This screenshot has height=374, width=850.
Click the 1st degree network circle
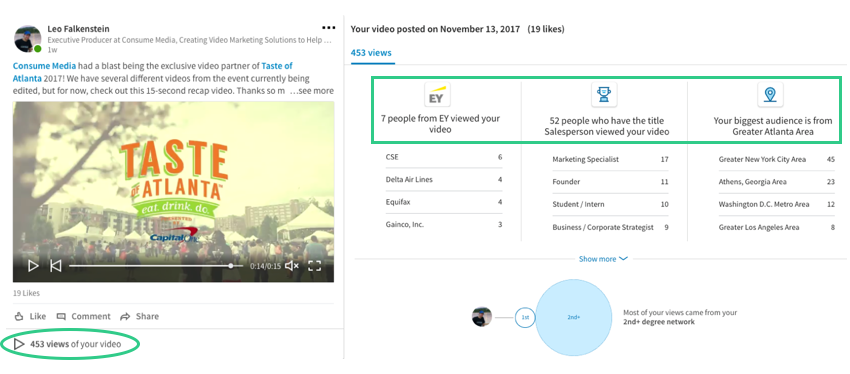click(525, 317)
